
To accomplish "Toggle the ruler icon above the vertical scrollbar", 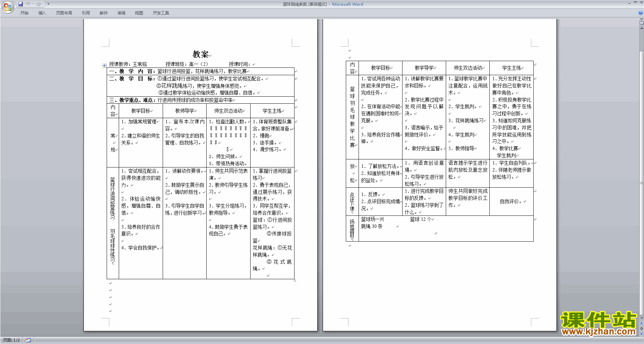I will [642, 23].
